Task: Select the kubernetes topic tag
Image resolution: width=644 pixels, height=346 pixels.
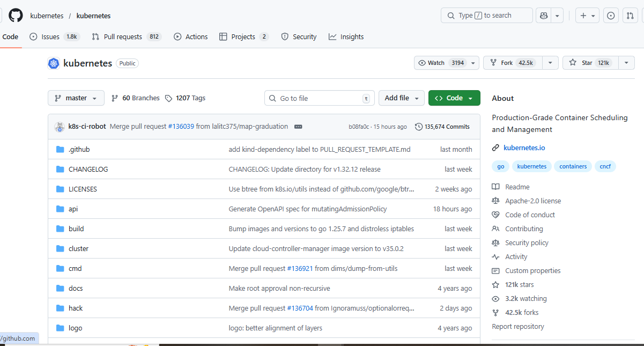Action: tap(531, 166)
